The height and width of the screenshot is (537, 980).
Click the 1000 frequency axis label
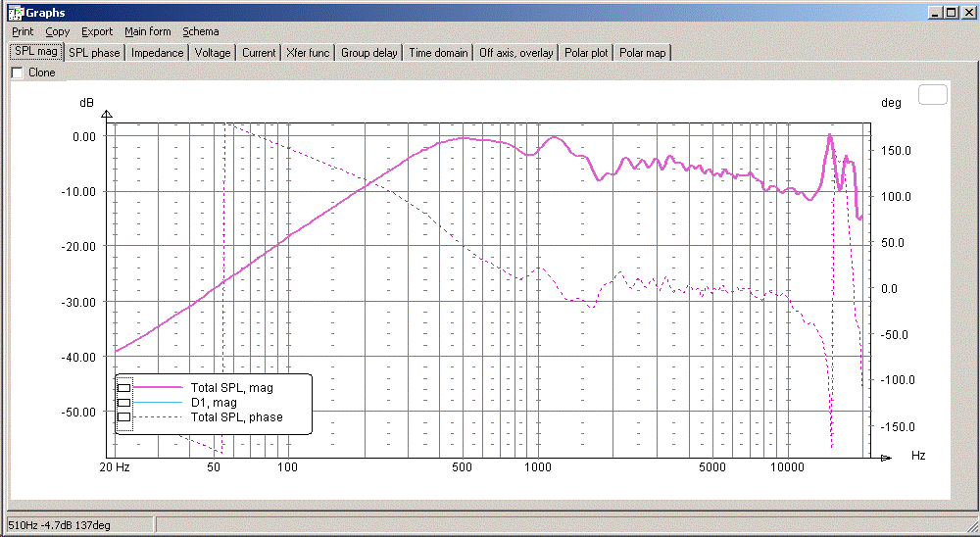click(x=537, y=467)
